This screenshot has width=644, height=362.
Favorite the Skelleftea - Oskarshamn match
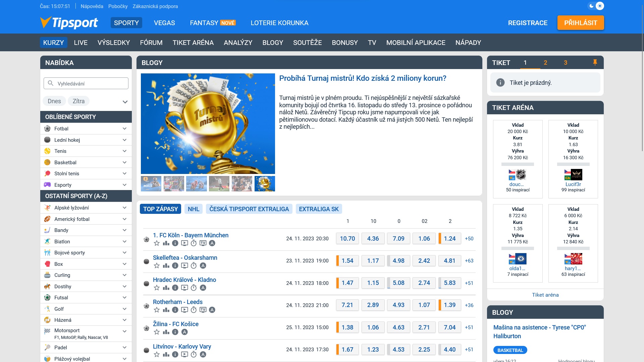[x=157, y=266]
